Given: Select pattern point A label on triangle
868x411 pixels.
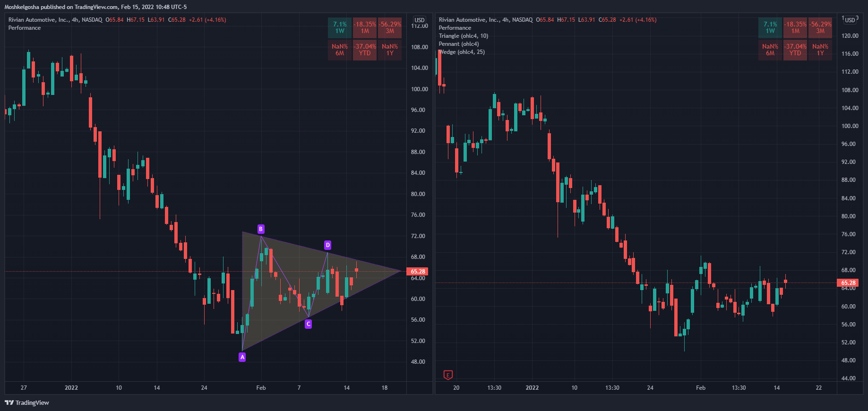Looking at the screenshot, I should pyautogui.click(x=242, y=357).
